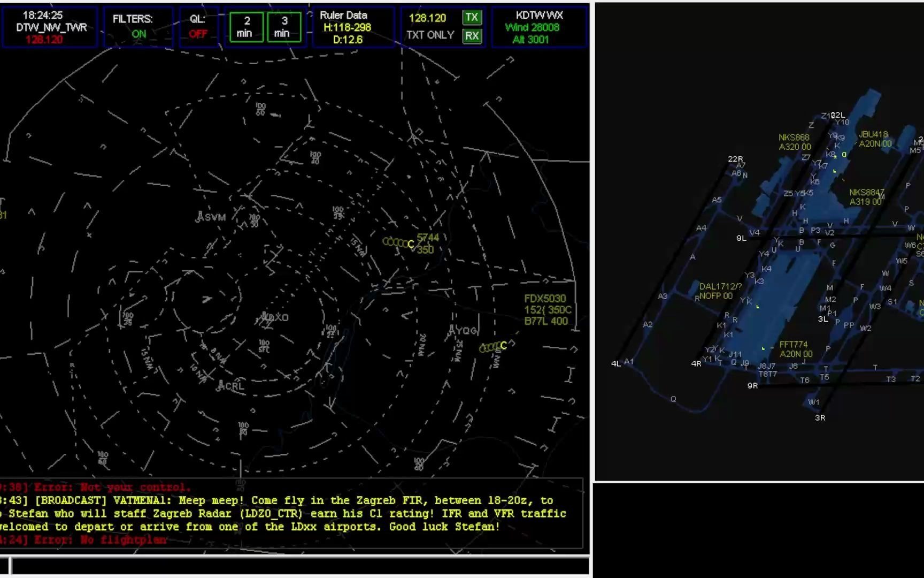Click the D:12.6 ruler distance value

[x=348, y=39]
